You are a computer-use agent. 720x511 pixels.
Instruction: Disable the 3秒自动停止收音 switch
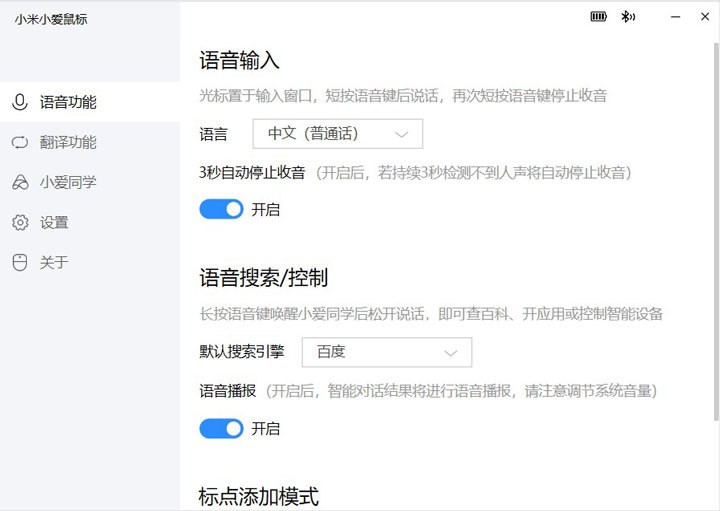coord(221,209)
